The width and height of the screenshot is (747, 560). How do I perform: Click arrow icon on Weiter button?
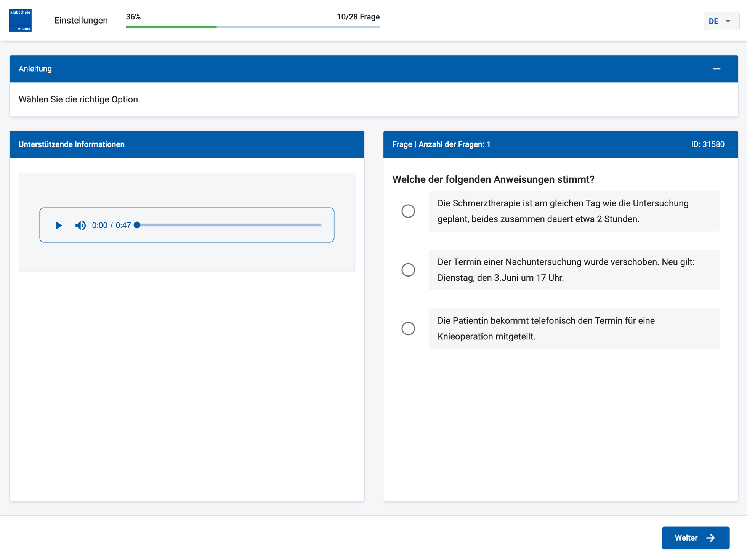coord(710,538)
